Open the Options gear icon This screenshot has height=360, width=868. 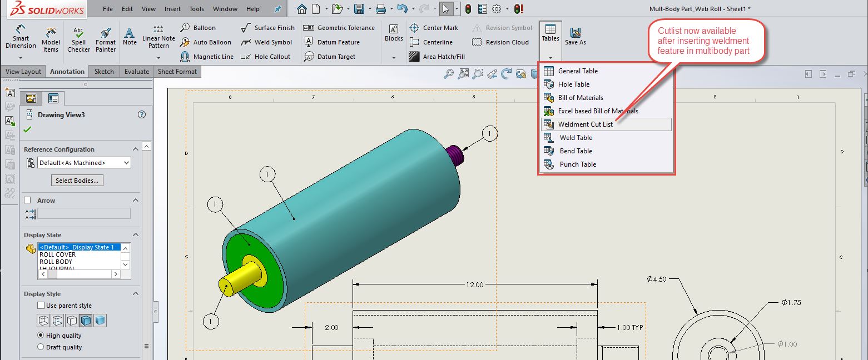tap(497, 9)
